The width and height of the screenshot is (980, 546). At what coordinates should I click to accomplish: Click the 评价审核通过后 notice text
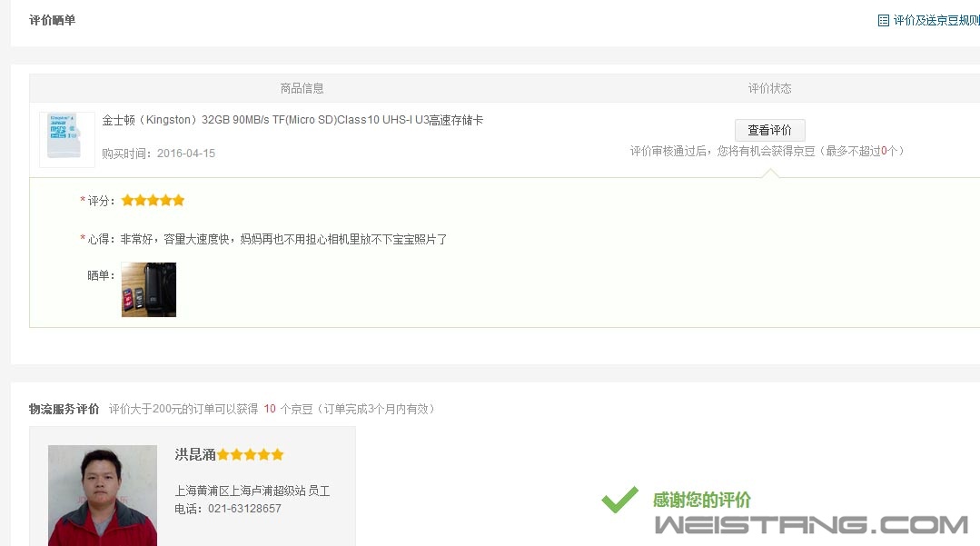767,151
